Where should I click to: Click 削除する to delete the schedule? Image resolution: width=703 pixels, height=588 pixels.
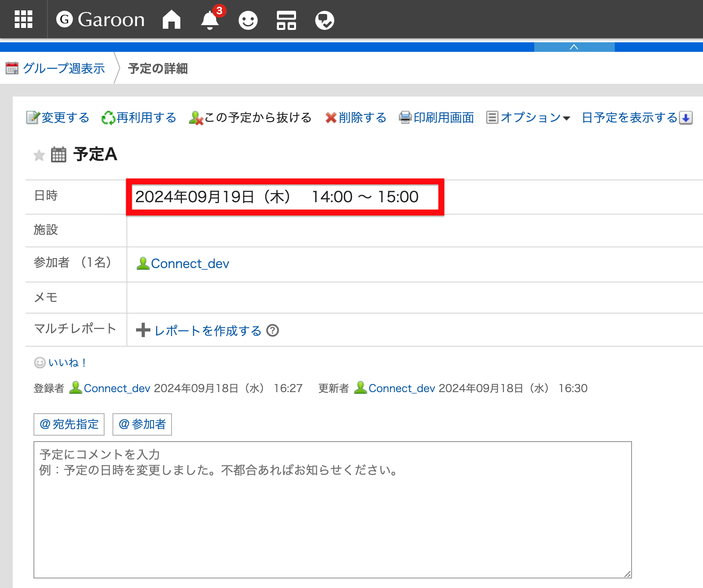tap(363, 118)
